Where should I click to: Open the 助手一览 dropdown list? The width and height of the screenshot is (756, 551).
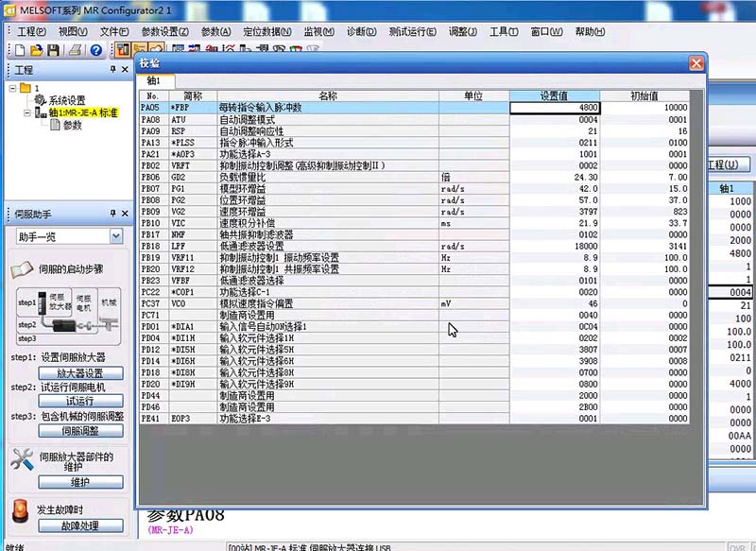[116, 236]
